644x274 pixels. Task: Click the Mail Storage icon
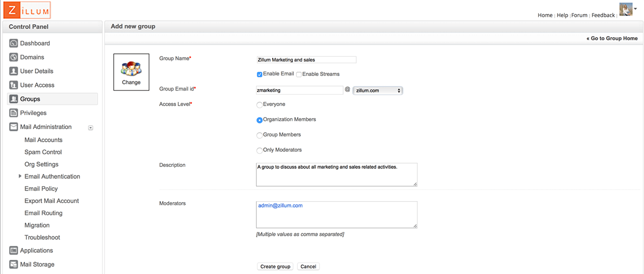pyautogui.click(x=14, y=264)
